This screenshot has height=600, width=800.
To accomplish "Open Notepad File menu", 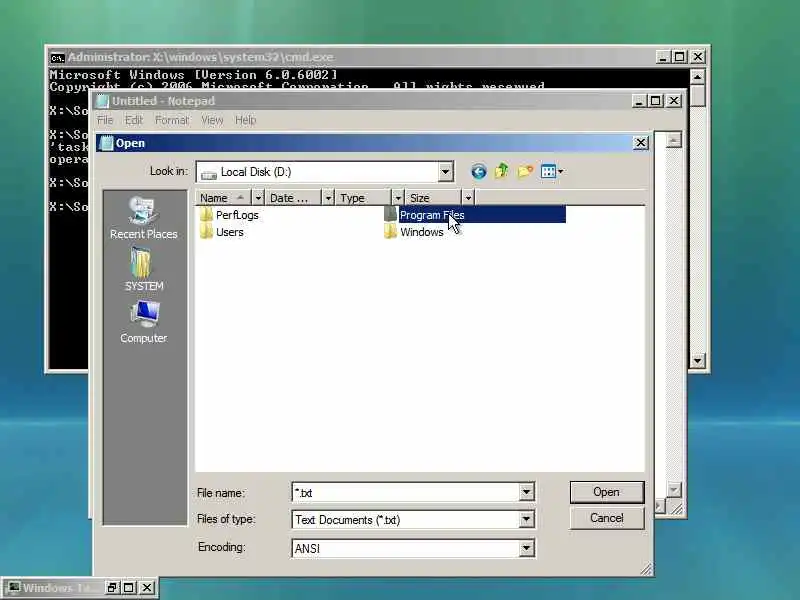I will (x=105, y=120).
